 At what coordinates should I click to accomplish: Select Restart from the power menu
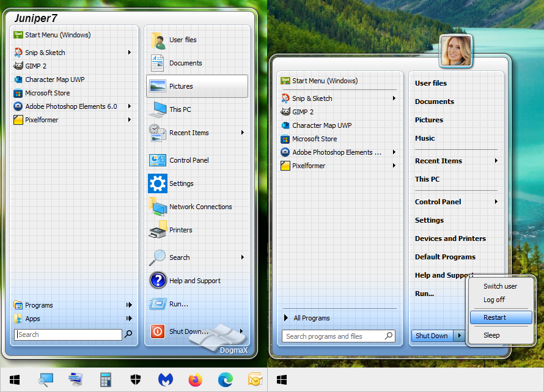494,317
